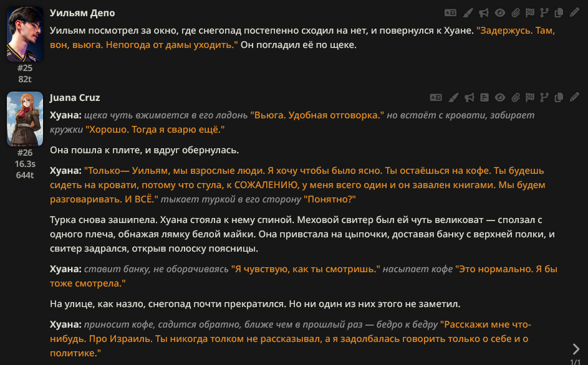Copy Уильям Депо's message text
This screenshot has height=365, width=588.
[559, 13]
